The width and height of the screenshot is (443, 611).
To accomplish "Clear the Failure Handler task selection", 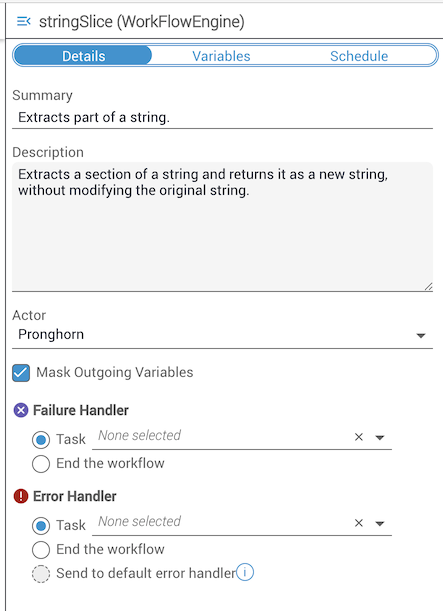I will [x=359, y=437].
